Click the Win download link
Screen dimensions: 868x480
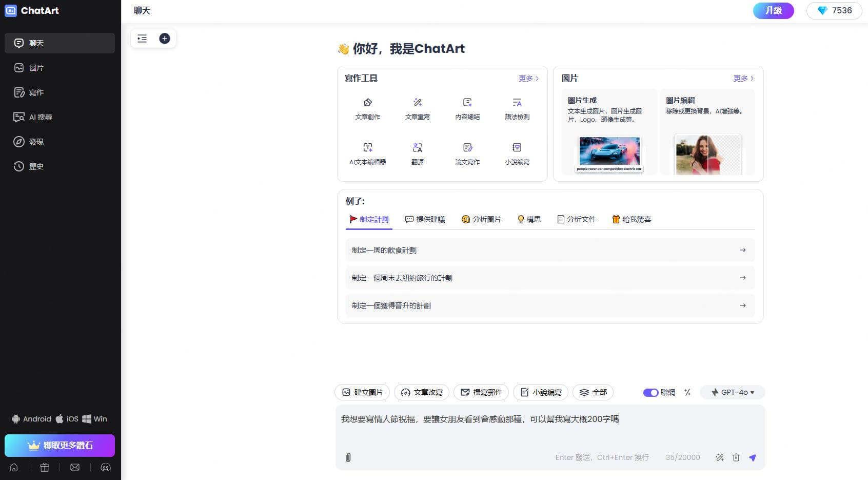coord(94,419)
